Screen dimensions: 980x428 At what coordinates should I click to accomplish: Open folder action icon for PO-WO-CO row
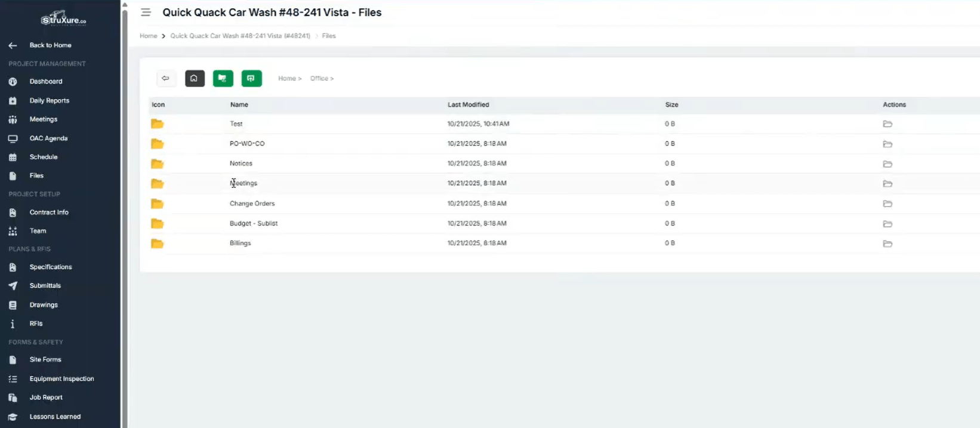pyautogui.click(x=887, y=144)
